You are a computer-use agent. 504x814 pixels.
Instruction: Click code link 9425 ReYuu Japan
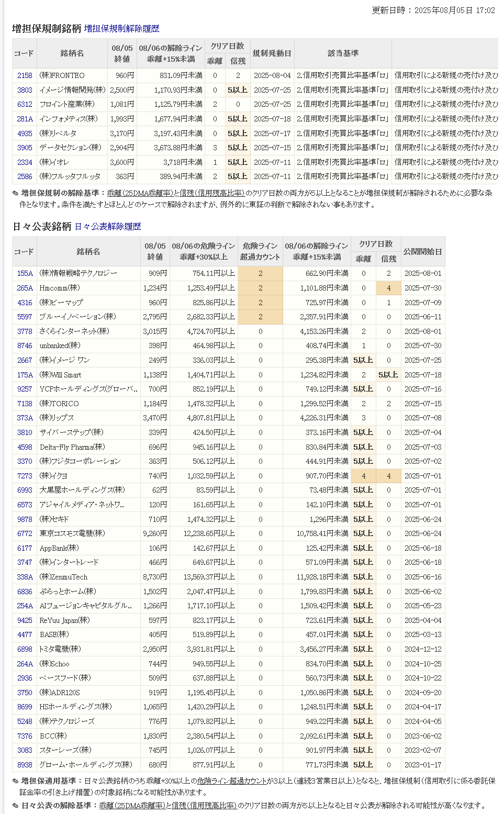(25, 620)
